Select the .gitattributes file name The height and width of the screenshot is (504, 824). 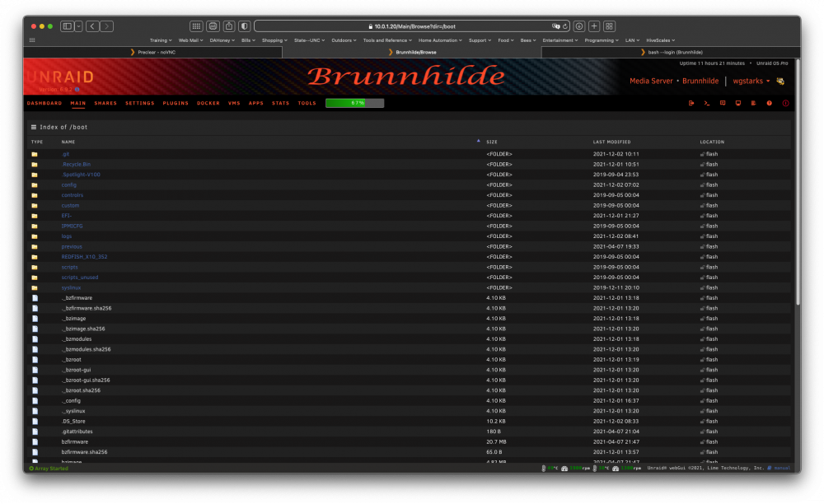[x=77, y=432]
